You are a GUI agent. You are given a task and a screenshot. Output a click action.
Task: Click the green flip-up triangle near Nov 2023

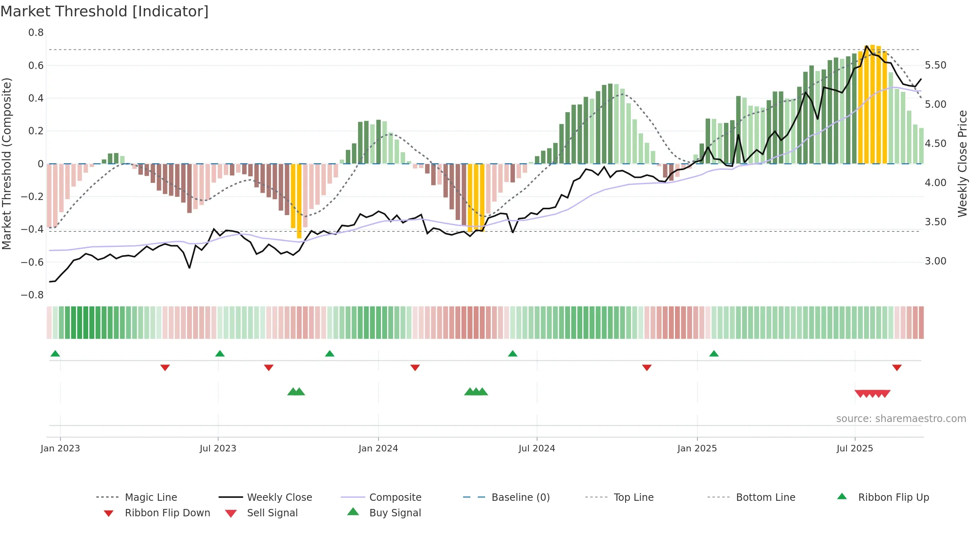(330, 353)
